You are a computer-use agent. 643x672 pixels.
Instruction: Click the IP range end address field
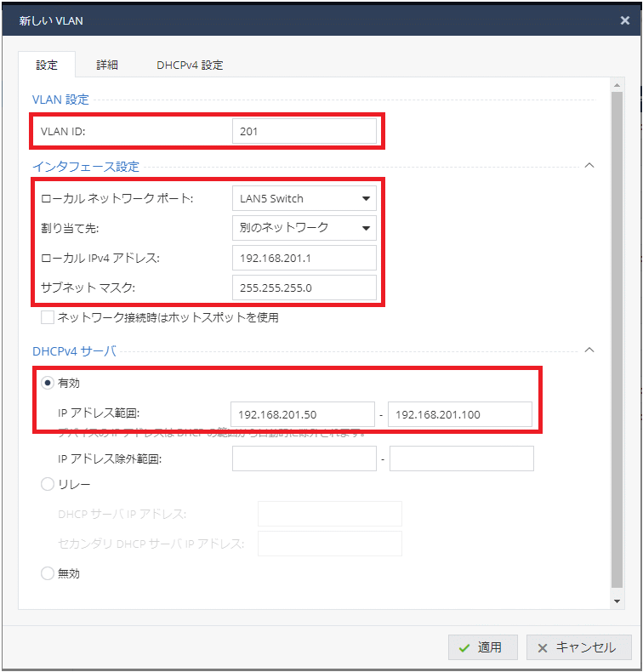point(459,414)
